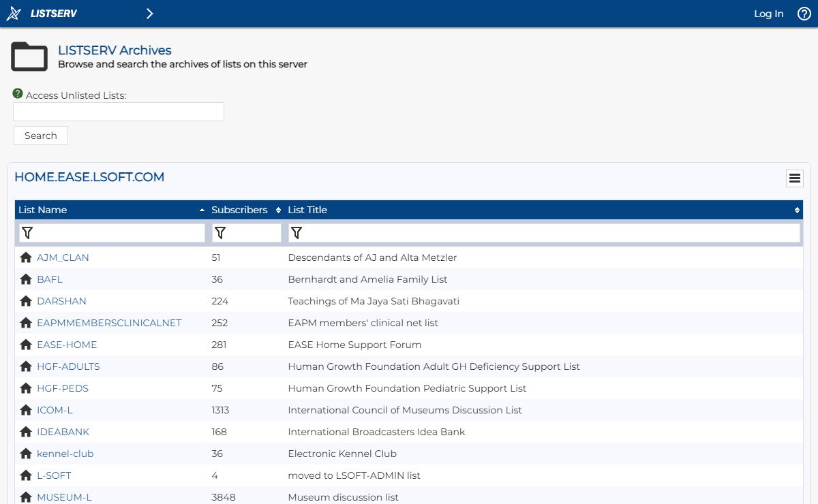Select 'Electronic Kennel Club' title text
This screenshot has height=504, width=818.
342,454
